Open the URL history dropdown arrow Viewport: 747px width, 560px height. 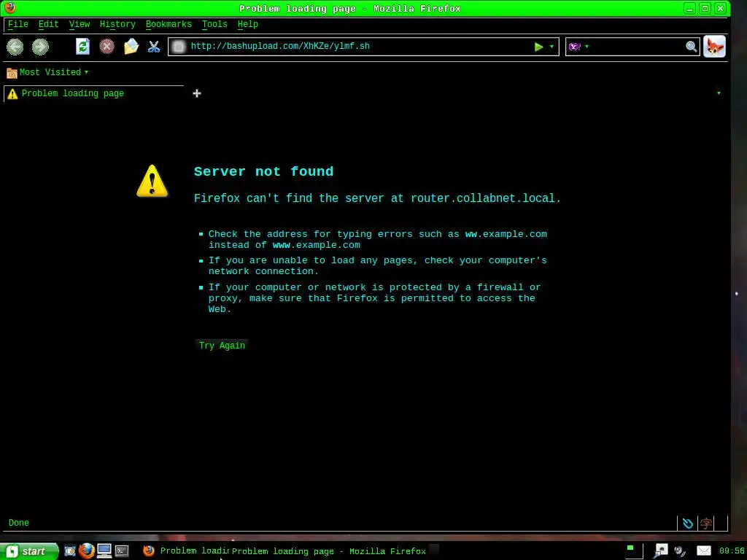pos(551,47)
